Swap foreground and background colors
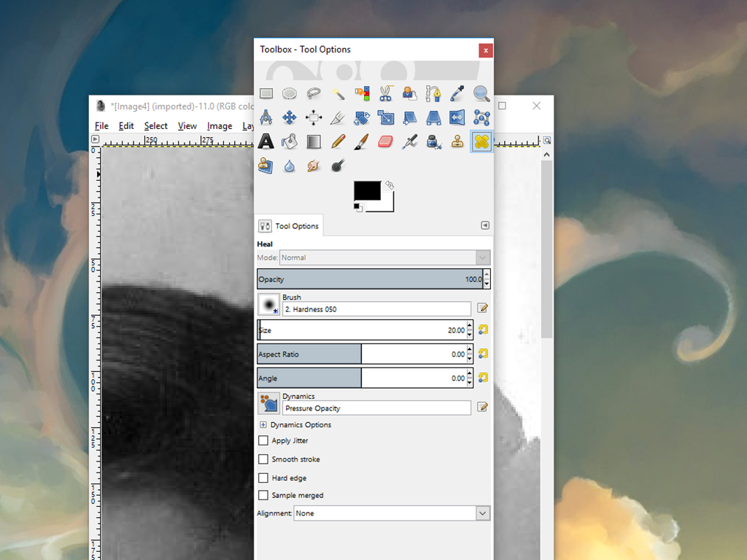Image resolution: width=747 pixels, height=560 pixels. coord(390,185)
